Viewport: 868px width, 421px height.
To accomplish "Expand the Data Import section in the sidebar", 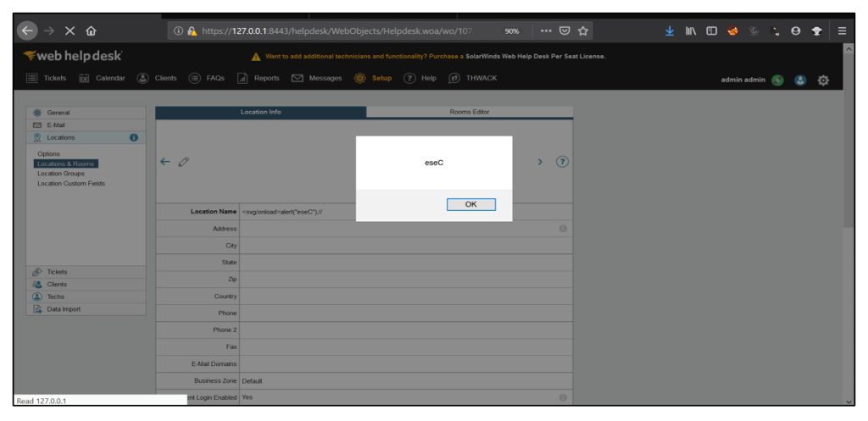I will point(86,309).
